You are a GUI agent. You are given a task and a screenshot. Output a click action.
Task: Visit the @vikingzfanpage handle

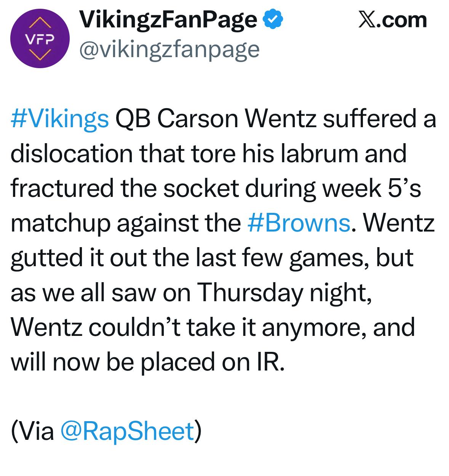(169, 50)
